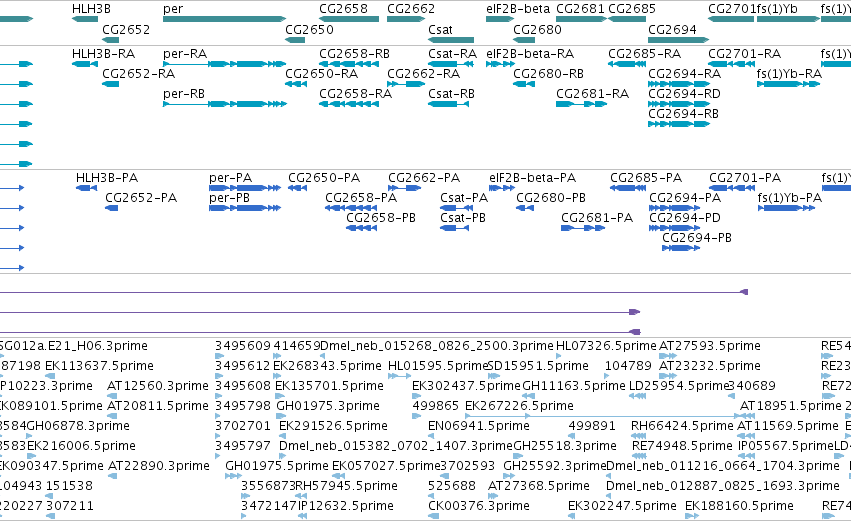
Task: Click the CG2658-RB transcript label
Action: 354,54
